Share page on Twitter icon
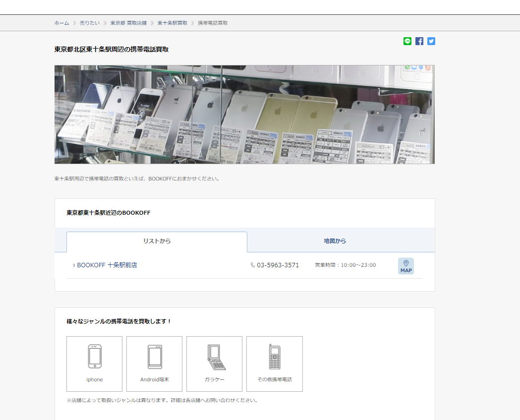Image resolution: width=520 pixels, height=420 pixels. tap(431, 41)
